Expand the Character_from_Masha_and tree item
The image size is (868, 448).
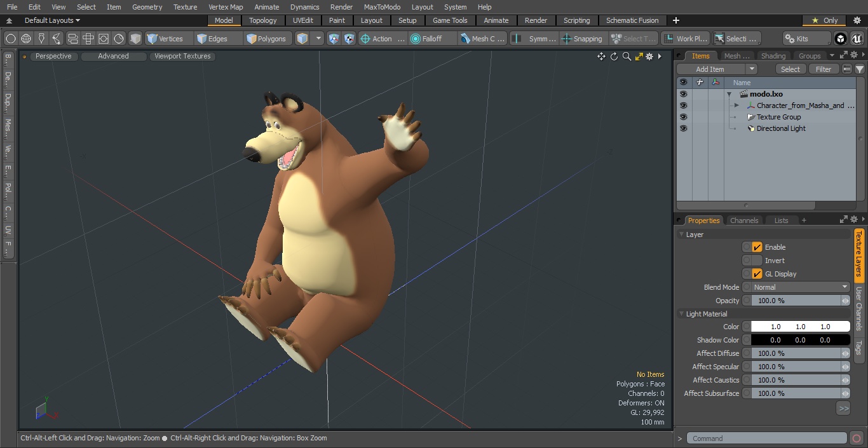(x=736, y=105)
